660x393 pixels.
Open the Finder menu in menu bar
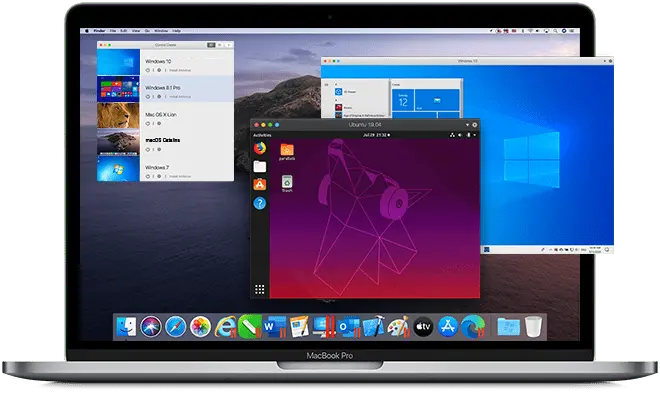[x=99, y=31]
